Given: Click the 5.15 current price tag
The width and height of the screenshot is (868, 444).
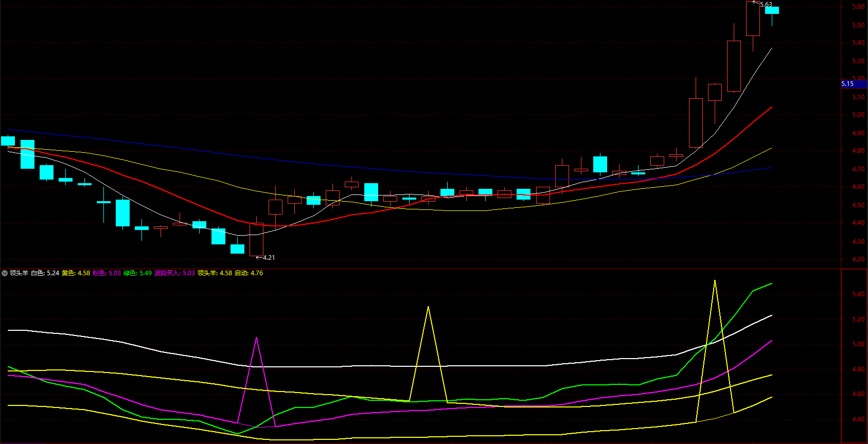Looking at the screenshot, I should coord(854,84).
